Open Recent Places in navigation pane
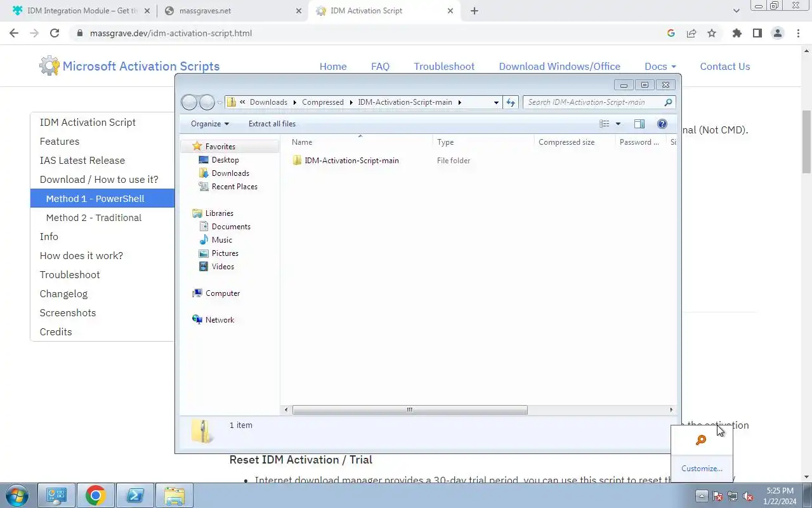 tap(235, 187)
